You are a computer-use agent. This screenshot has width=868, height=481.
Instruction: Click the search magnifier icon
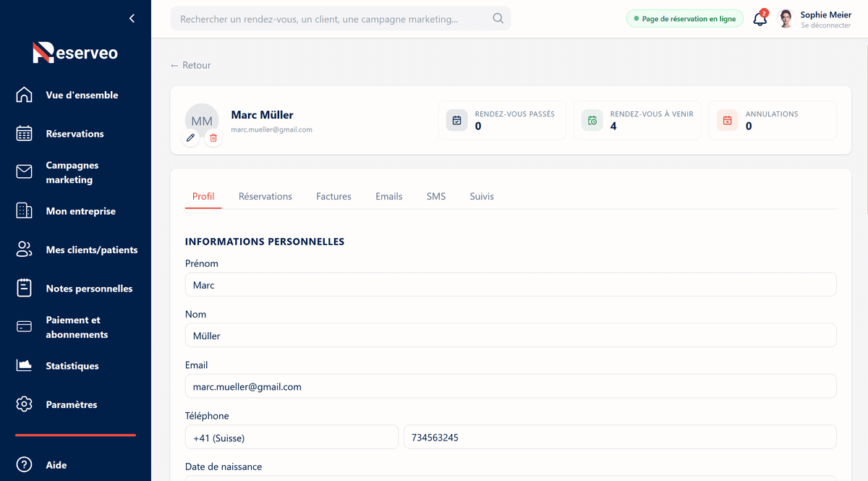(498, 19)
